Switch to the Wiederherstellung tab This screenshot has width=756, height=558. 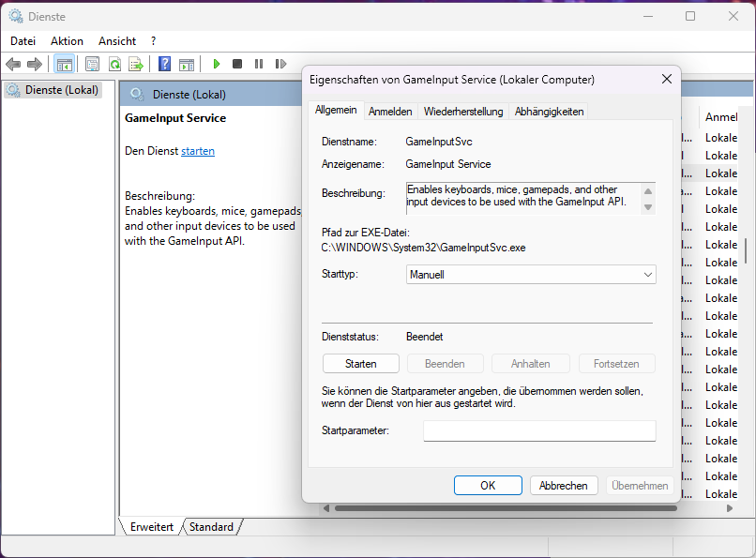pyautogui.click(x=463, y=112)
